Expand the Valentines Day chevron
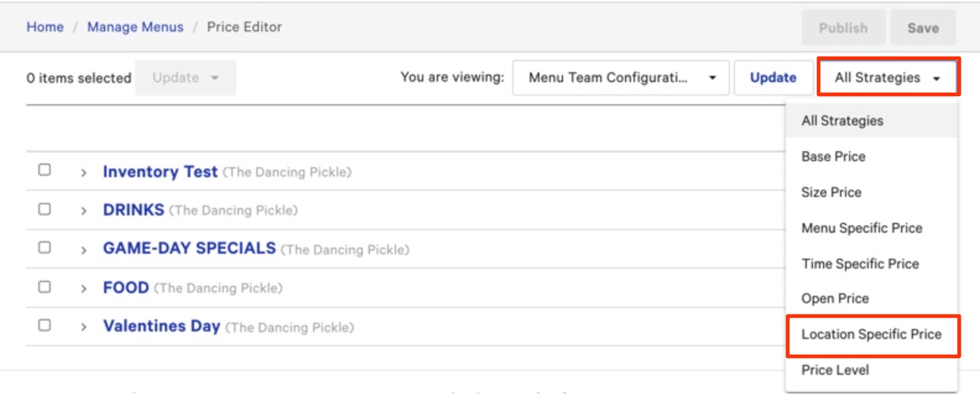980x404 pixels. coord(84,327)
